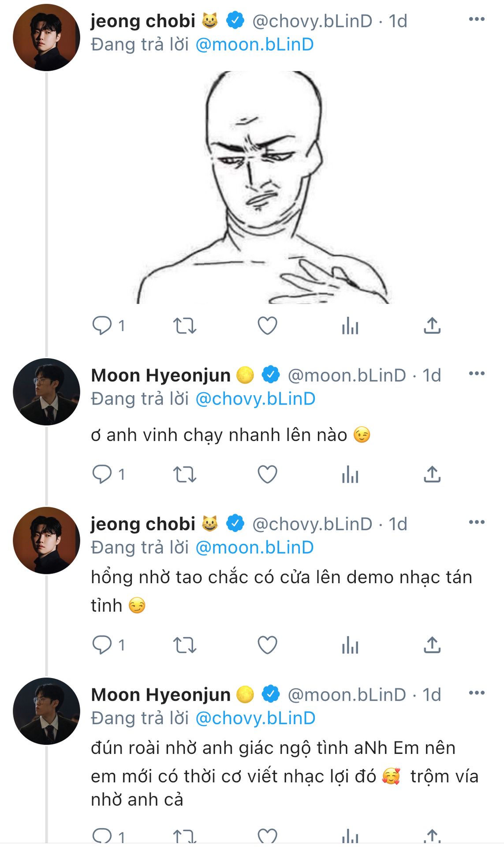The width and height of the screenshot is (504, 847).
Task: Open more options on 'ơ anh vinh' tweet
Action: [477, 374]
